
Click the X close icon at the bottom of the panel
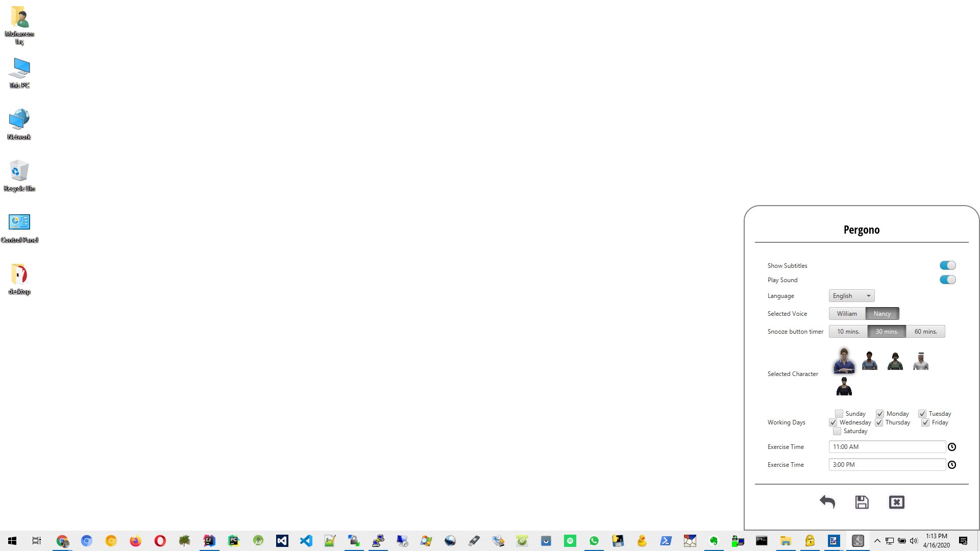[x=896, y=502]
